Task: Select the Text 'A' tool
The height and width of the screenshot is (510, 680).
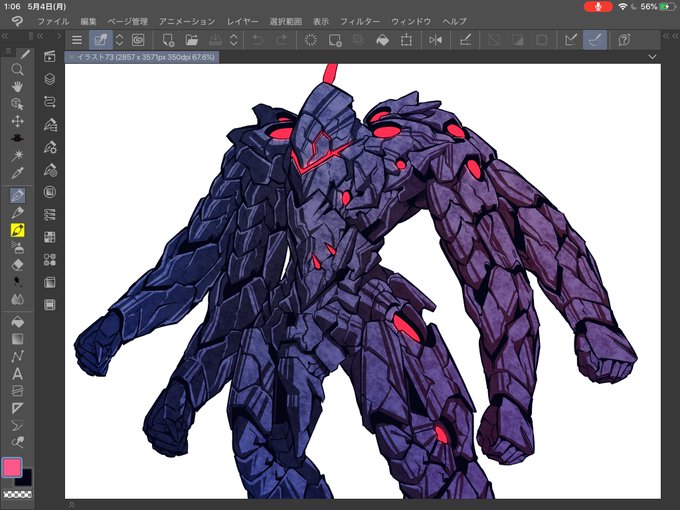Action: click(x=17, y=373)
